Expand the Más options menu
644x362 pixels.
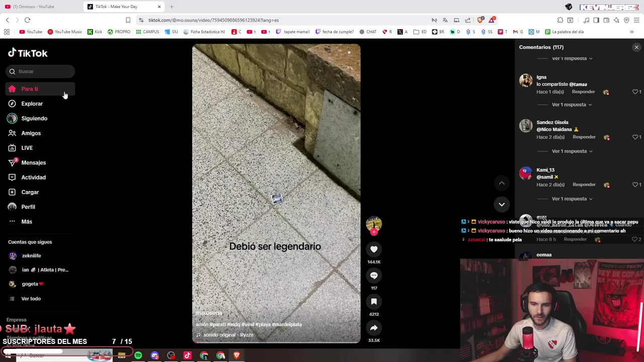tap(26, 222)
